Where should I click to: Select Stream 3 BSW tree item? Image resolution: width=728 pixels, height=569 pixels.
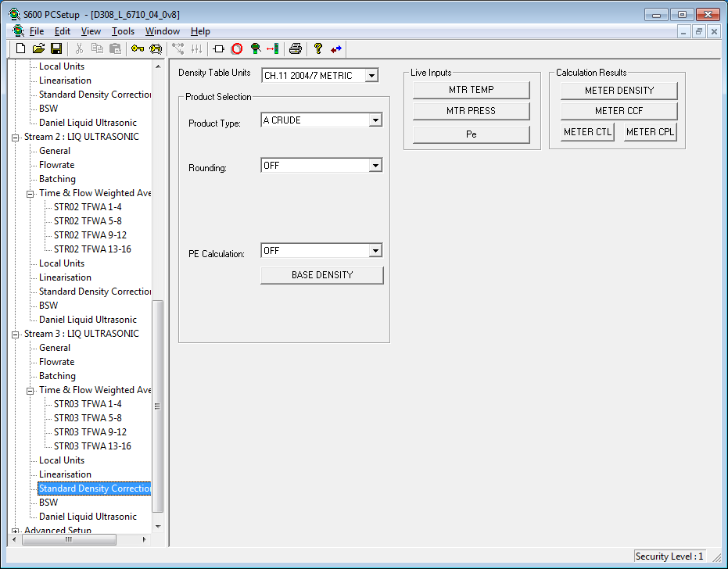pyautogui.click(x=48, y=503)
